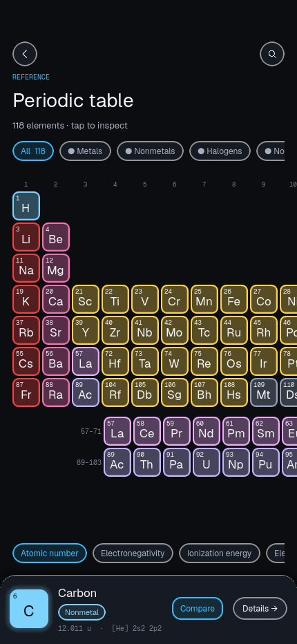The width and height of the screenshot is (297, 644).
Task: Choose Vanadium (V) element
Action: (145, 299)
